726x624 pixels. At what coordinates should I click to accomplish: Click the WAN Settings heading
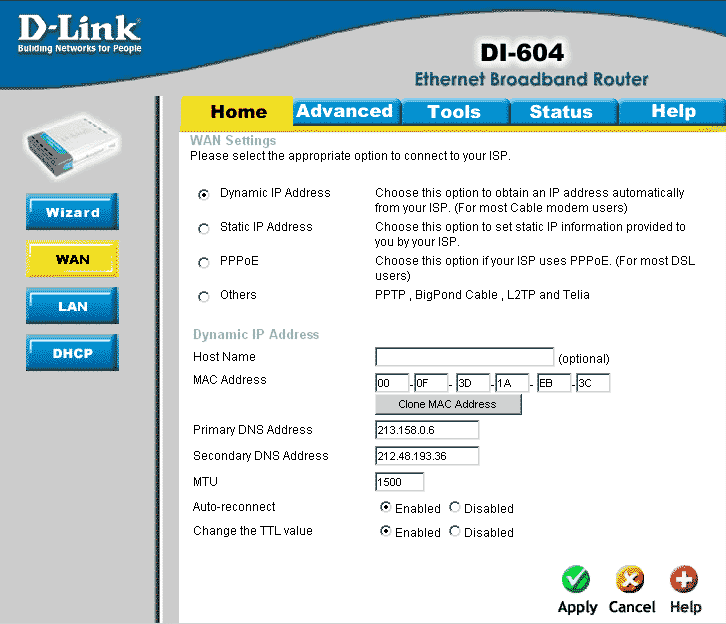click(x=233, y=140)
